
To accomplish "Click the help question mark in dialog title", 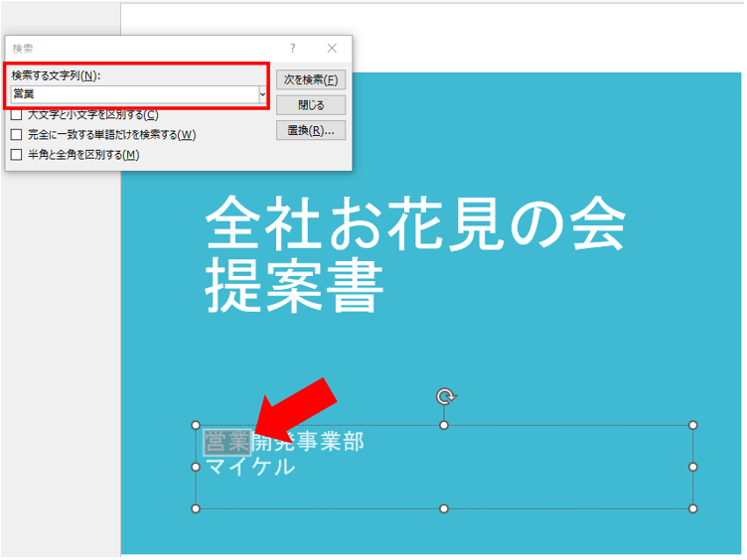I will point(292,48).
